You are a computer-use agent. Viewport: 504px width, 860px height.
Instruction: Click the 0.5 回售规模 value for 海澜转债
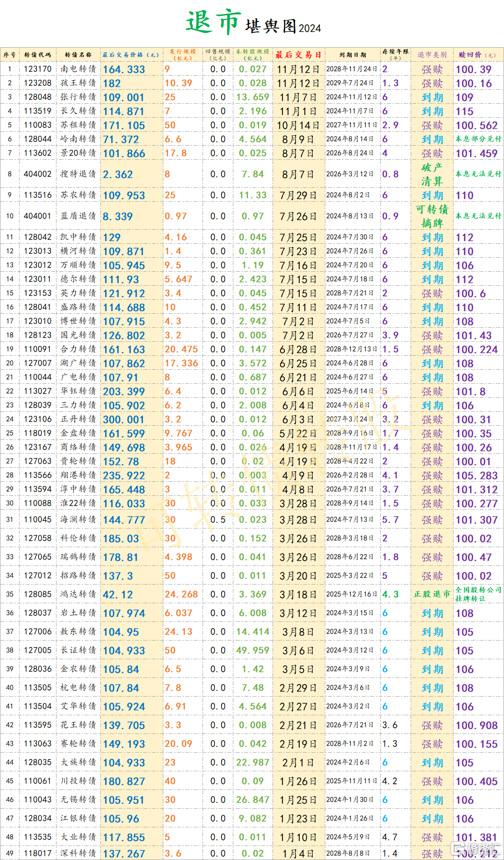[217, 520]
